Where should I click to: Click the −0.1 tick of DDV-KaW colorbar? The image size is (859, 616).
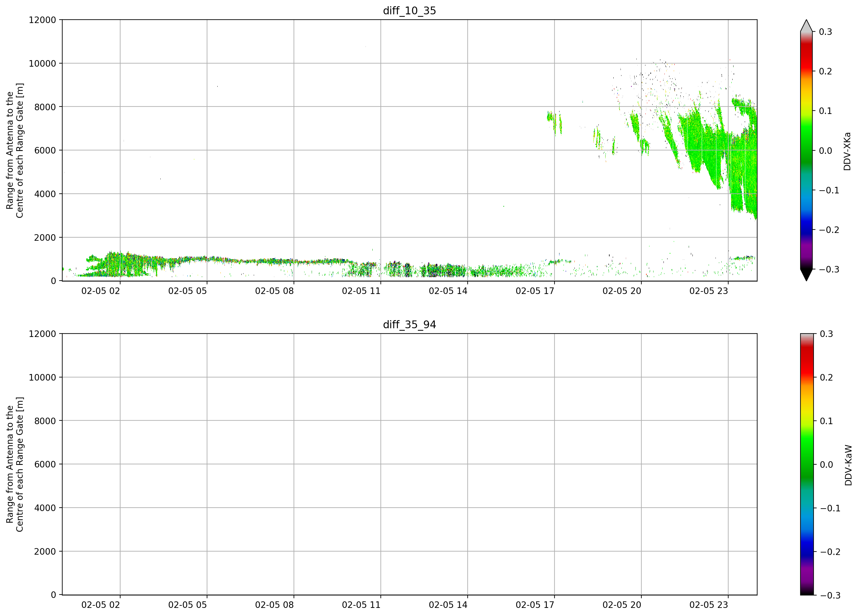tap(830, 508)
